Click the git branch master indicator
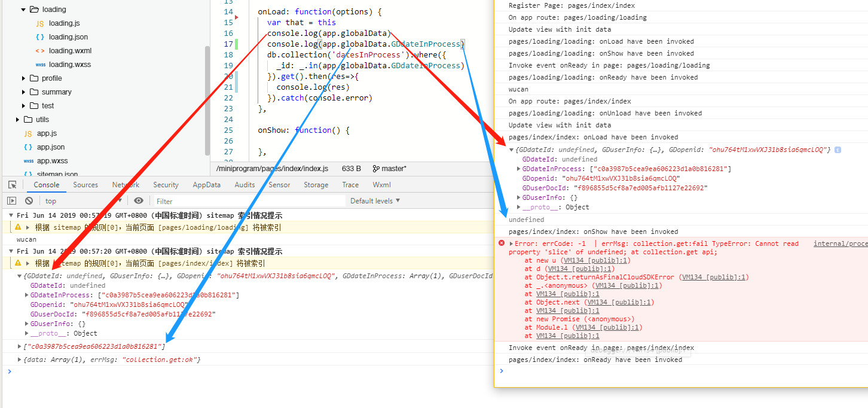868x408 pixels. [x=389, y=169]
